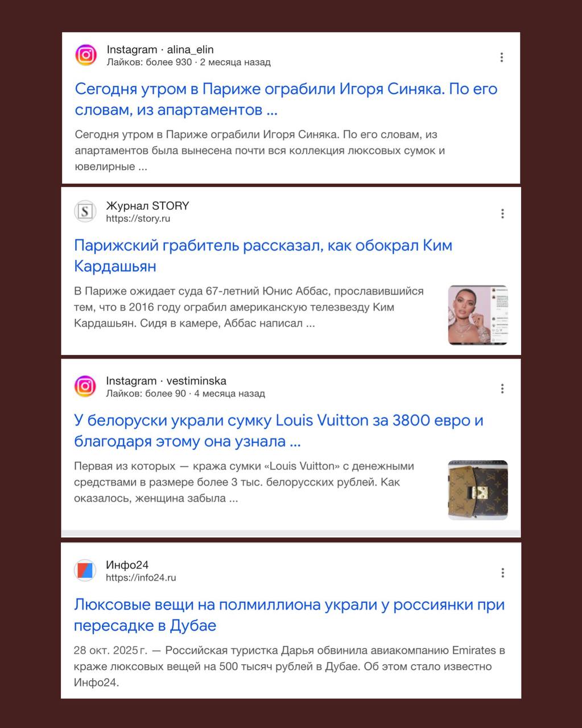Open headline about stolen Louis Vuitton bag
This screenshot has height=728, width=582.
(279, 431)
